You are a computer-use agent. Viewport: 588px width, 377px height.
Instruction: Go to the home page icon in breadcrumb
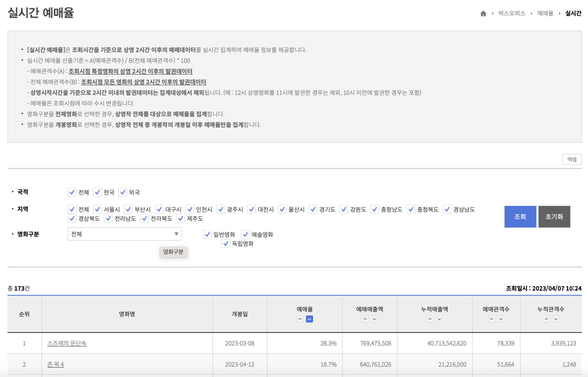tap(483, 13)
